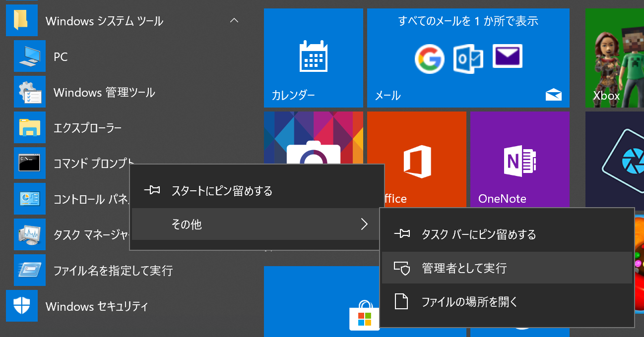Click the エクスプローラー text
Image resolution: width=644 pixels, height=337 pixels.
[87, 128]
